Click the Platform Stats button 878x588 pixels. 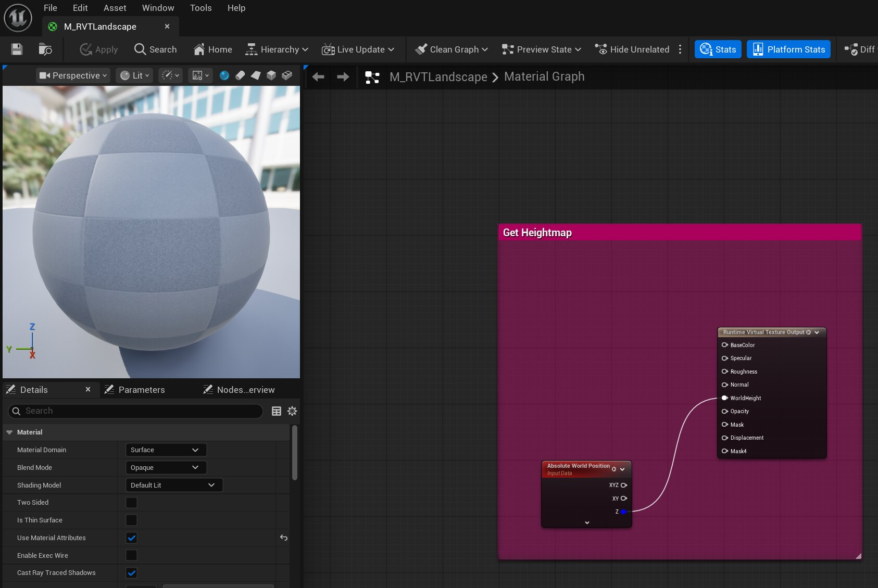pyautogui.click(x=788, y=49)
